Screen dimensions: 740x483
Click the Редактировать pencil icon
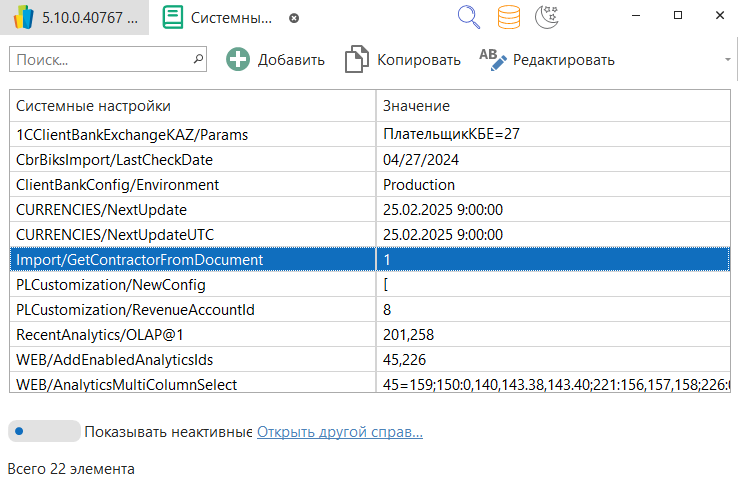[493, 60]
